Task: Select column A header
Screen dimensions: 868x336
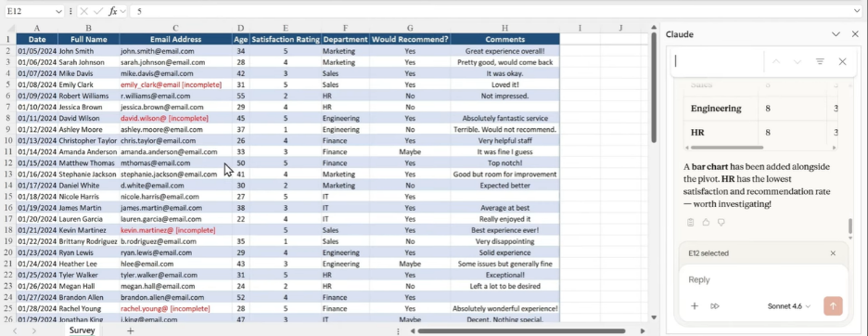Action: click(x=36, y=28)
